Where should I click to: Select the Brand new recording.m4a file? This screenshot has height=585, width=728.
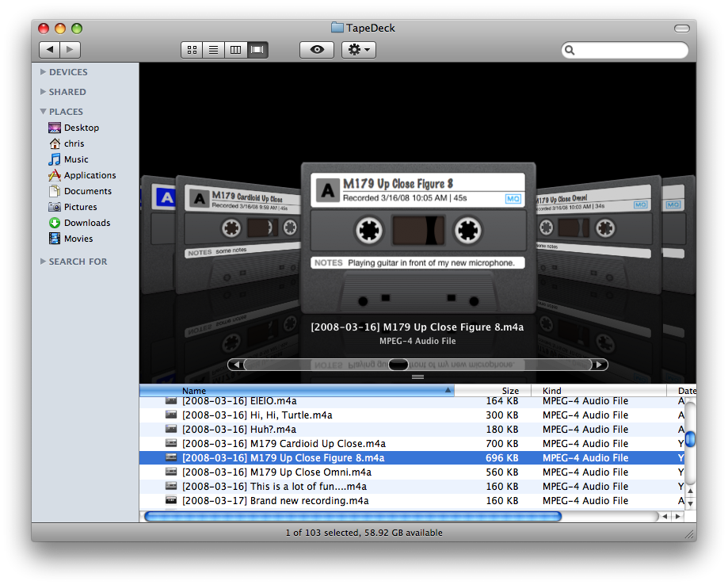point(412,501)
